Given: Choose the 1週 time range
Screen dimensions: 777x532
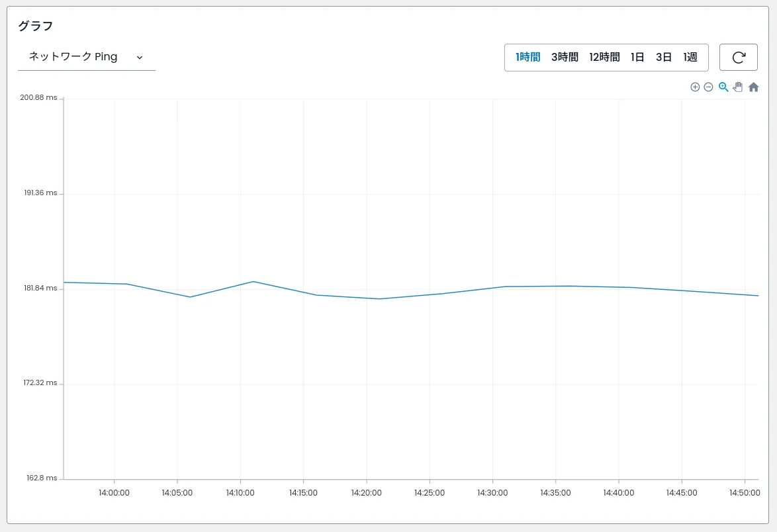Looking at the screenshot, I should (690, 58).
